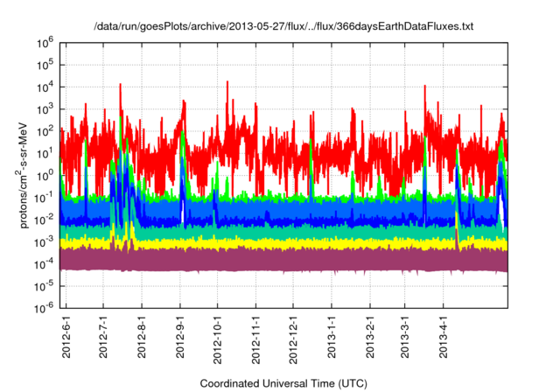Click the 10^5 y-axis tick label
The image size is (560, 392).
point(45,66)
